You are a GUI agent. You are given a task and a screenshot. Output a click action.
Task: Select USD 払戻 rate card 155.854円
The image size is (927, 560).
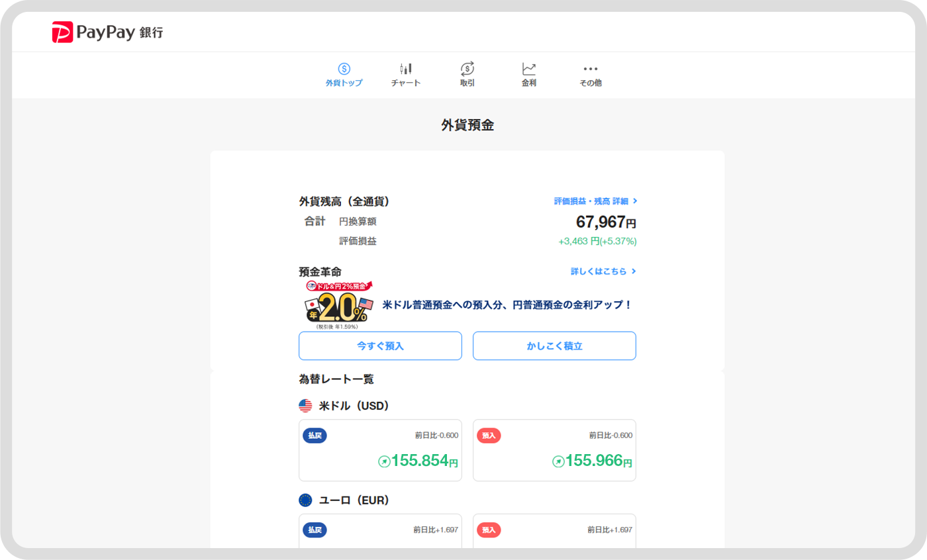pyautogui.click(x=380, y=450)
